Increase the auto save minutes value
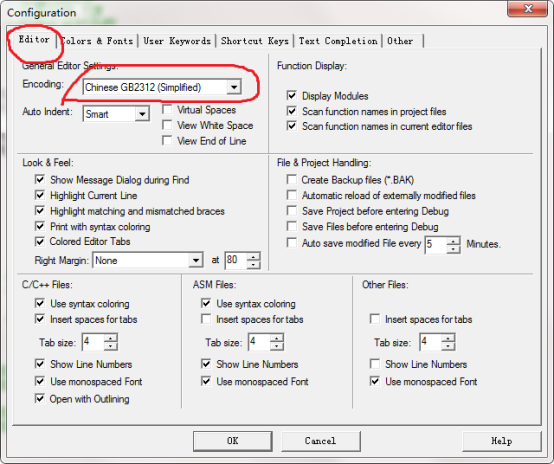The image size is (554, 464). pyautogui.click(x=453, y=241)
